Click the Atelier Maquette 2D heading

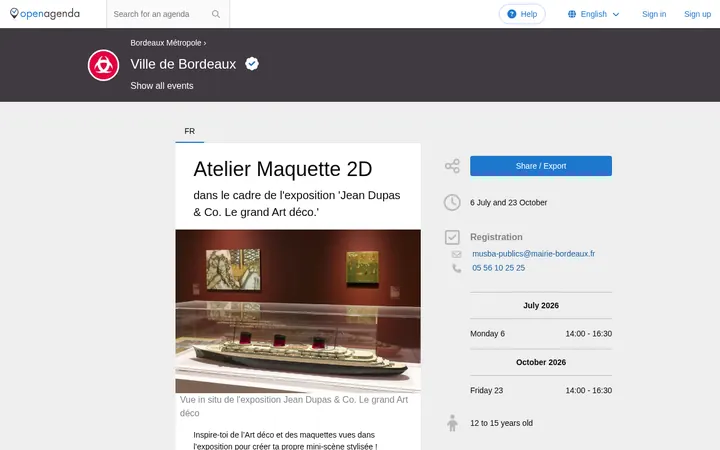(282, 169)
